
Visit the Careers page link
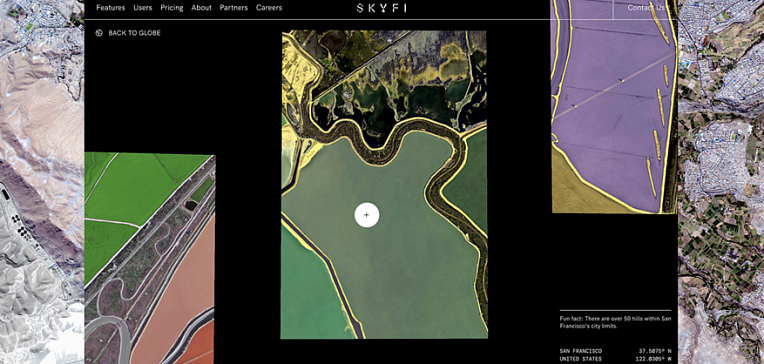click(269, 8)
